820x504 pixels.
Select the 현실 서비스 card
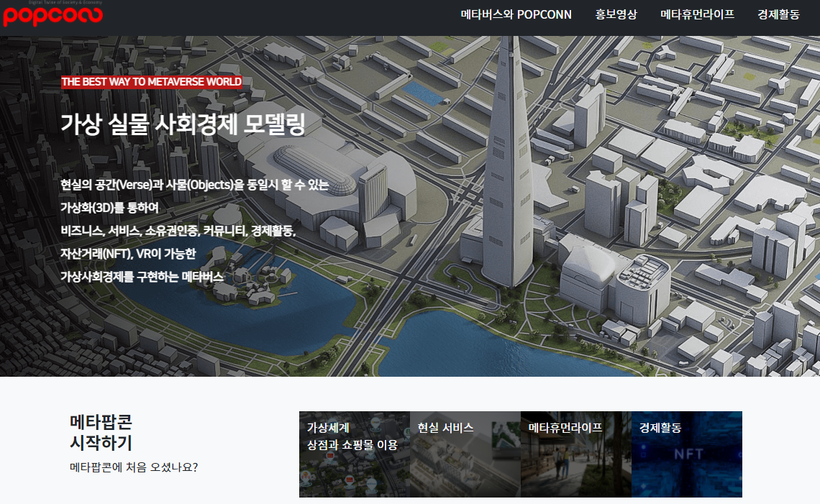(x=465, y=454)
